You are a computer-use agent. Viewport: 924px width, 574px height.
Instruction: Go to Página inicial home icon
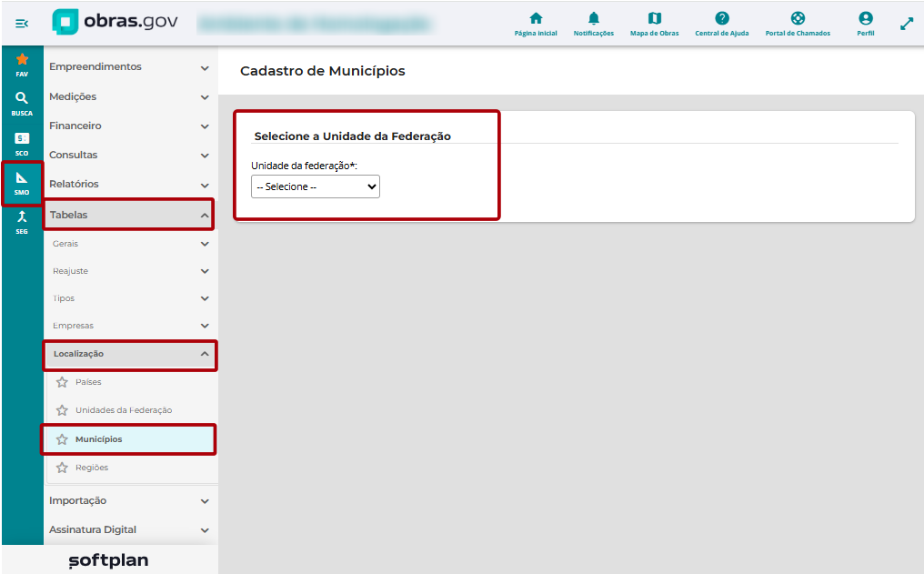(536, 25)
